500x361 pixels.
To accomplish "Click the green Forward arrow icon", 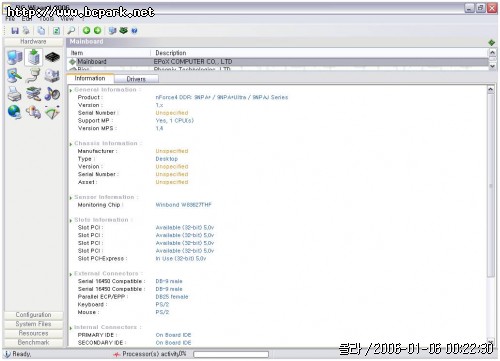I will [97, 31].
